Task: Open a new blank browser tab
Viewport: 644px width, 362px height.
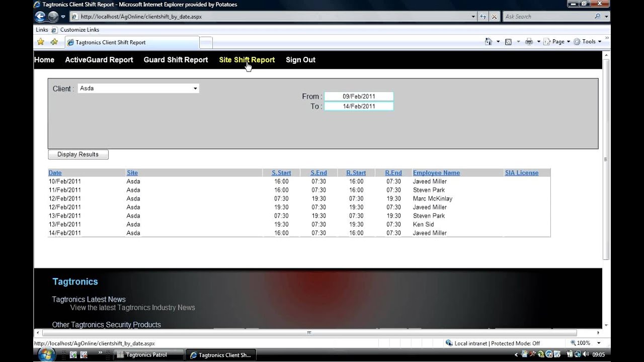Action: point(206,42)
